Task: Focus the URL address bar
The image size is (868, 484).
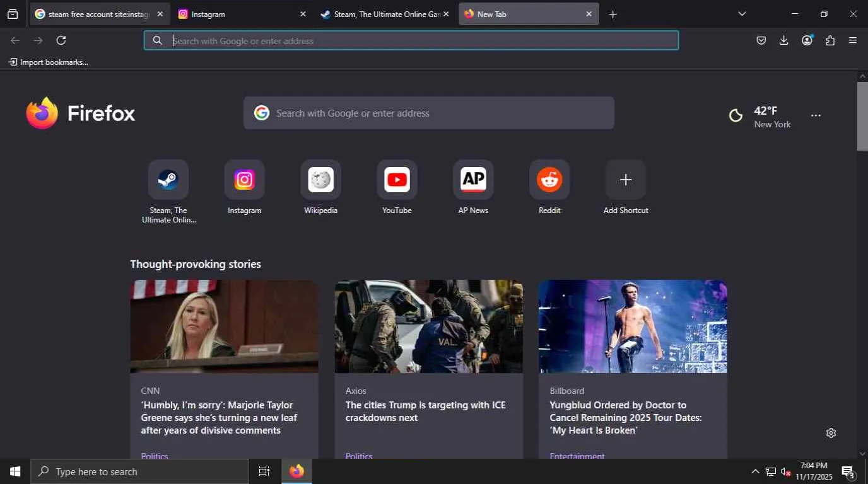Action: click(x=411, y=40)
